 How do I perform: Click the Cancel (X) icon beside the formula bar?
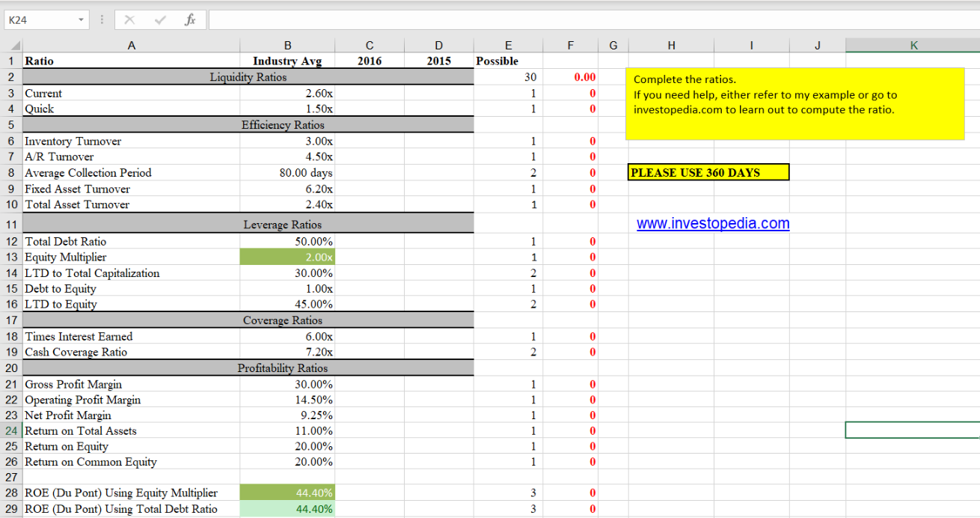click(131, 19)
